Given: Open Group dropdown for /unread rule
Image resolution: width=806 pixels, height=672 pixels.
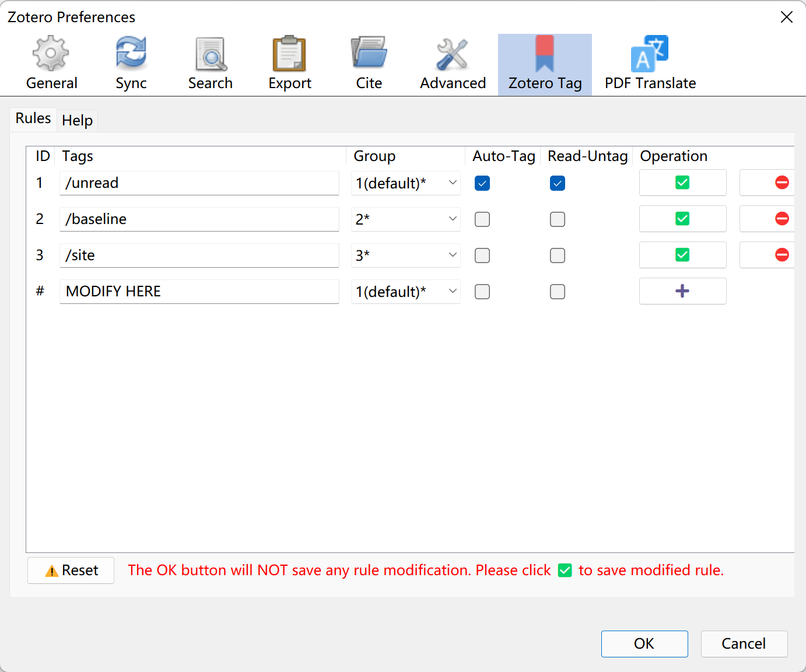Looking at the screenshot, I should point(406,183).
